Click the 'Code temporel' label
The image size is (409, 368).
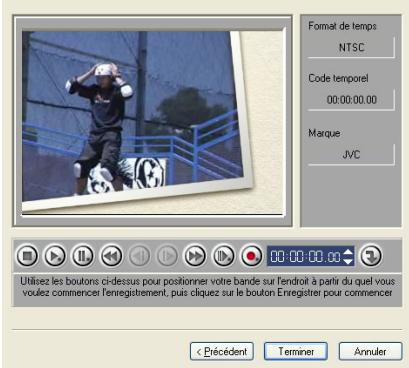click(x=338, y=78)
